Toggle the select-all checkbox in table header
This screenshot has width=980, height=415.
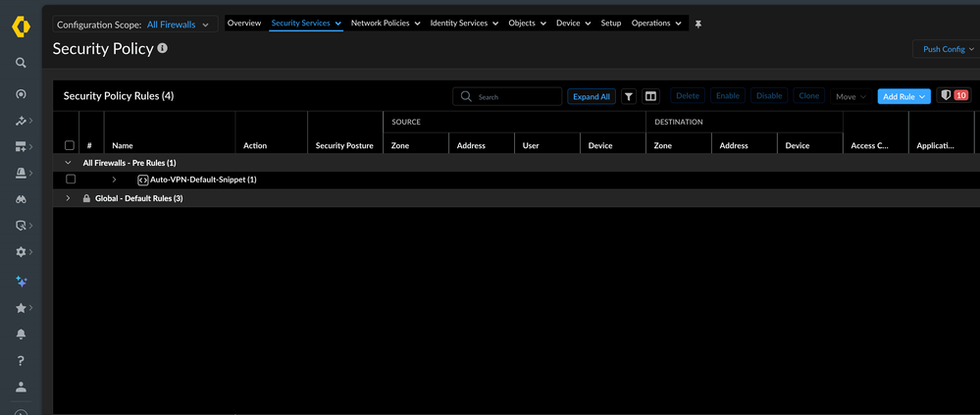click(70, 145)
